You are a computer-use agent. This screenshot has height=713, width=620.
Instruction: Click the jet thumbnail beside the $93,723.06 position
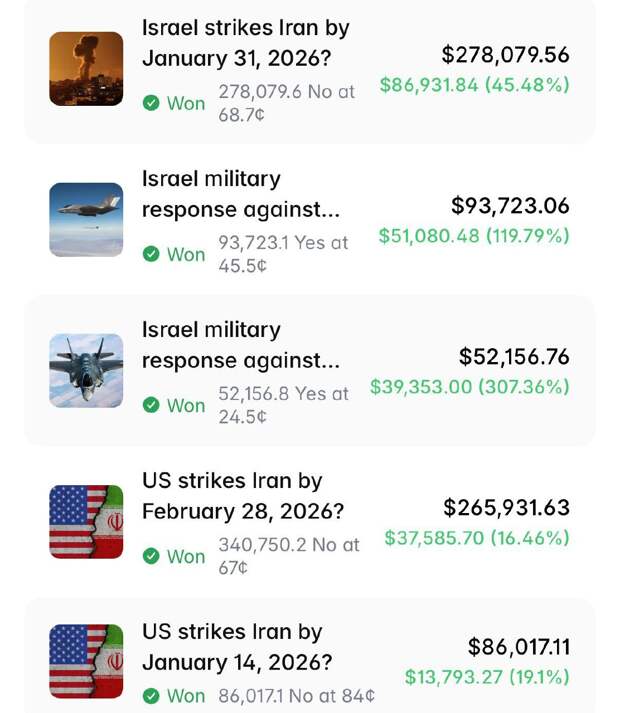pyautogui.click(x=86, y=220)
